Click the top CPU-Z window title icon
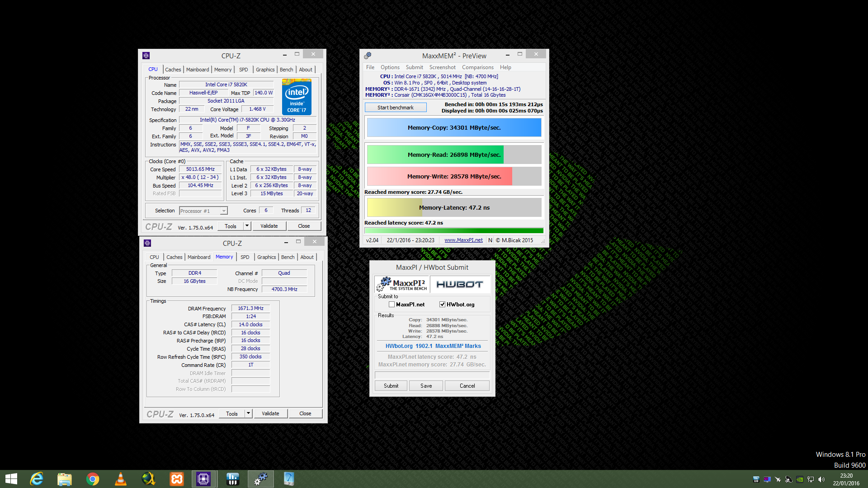This screenshot has width=868, height=488. click(x=146, y=56)
